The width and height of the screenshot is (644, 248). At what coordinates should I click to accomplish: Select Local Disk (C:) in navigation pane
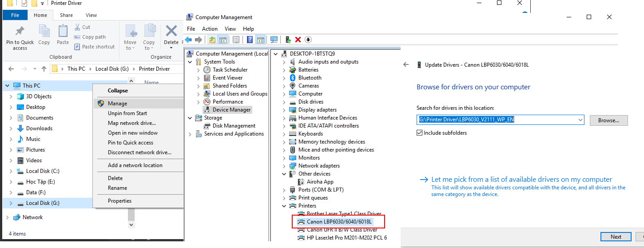point(43,171)
